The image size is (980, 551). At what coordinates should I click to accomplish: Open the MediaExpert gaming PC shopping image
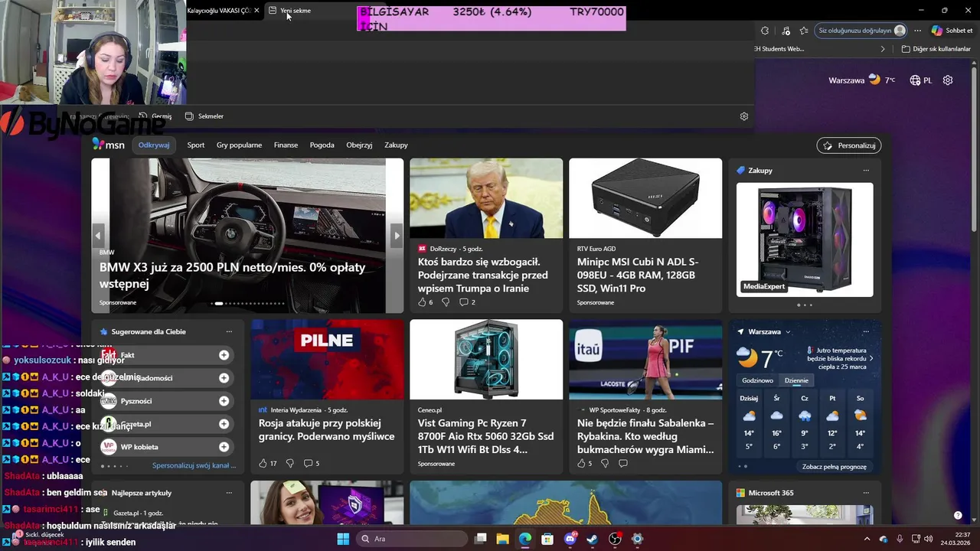click(x=805, y=240)
